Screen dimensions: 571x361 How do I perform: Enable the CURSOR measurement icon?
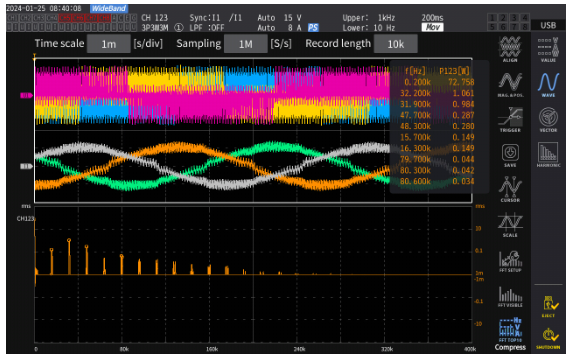pyautogui.click(x=510, y=189)
